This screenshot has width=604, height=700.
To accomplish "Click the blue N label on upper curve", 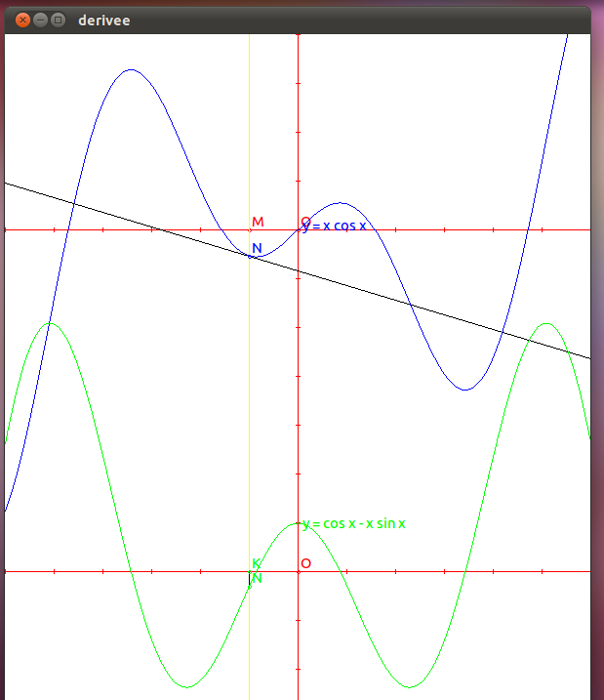I will tap(257, 248).
